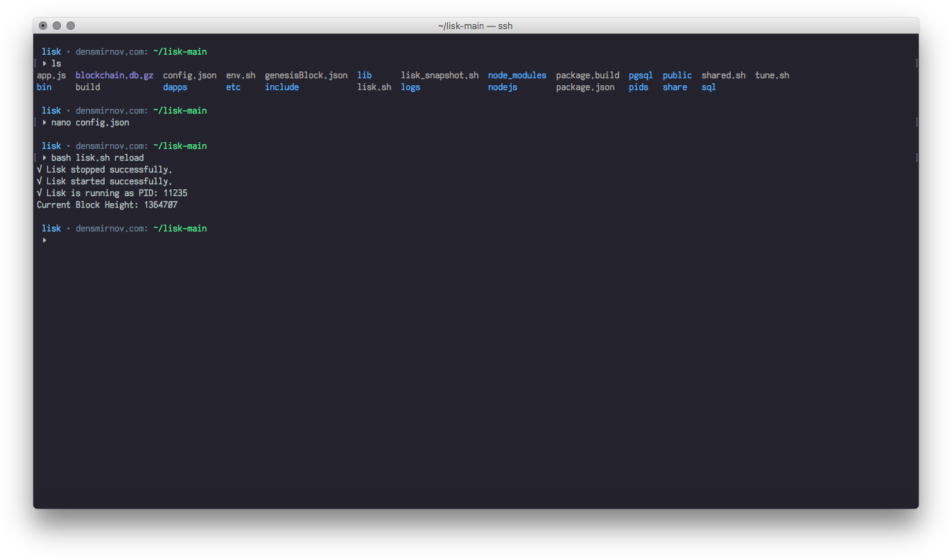Select lisk_snapshot.sh in the listing
Screen dimensions: 952x560
click(x=440, y=76)
